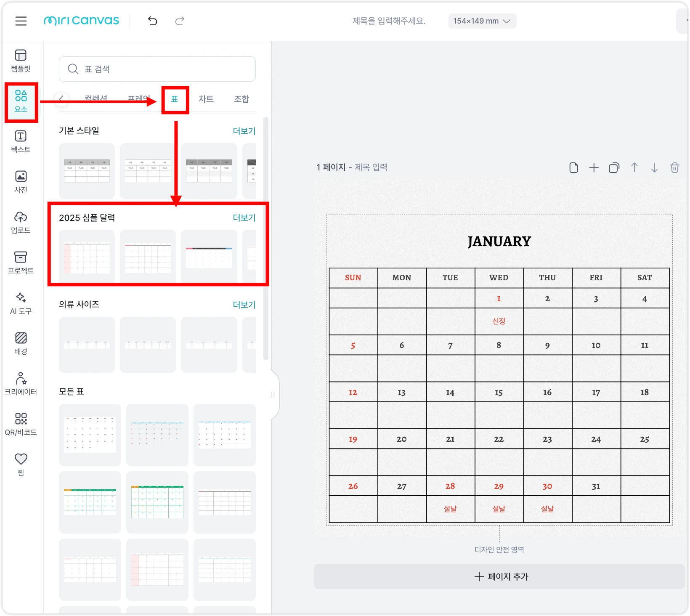Click the redo arrow icon

[x=180, y=21]
